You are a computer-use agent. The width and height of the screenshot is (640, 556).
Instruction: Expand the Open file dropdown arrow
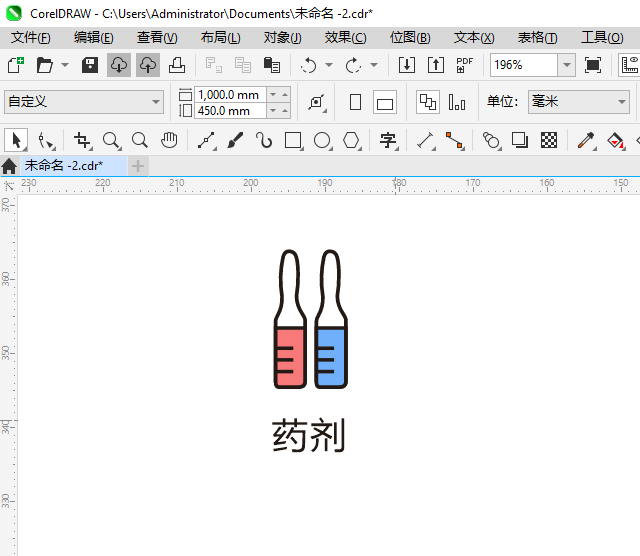click(x=65, y=65)
